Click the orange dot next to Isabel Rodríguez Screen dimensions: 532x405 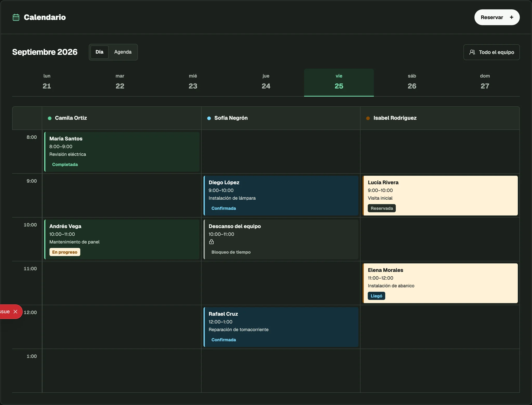tap(368, 118)
